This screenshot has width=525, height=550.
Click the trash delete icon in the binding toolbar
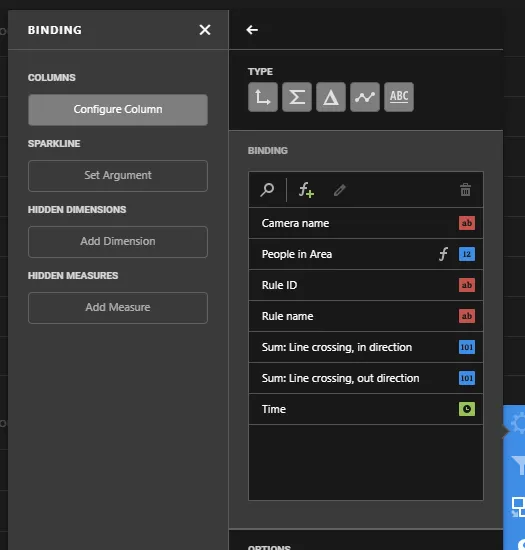coord(465,190)
